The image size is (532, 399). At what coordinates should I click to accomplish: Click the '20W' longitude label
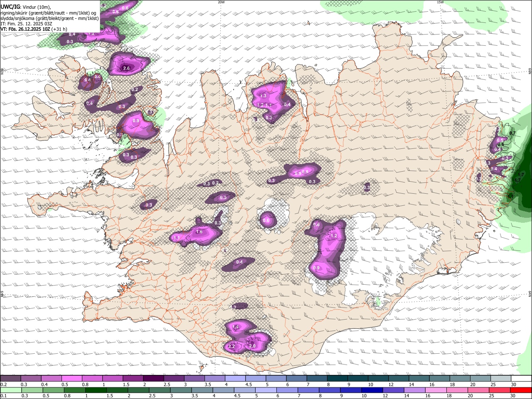click(x=221, y=2)
